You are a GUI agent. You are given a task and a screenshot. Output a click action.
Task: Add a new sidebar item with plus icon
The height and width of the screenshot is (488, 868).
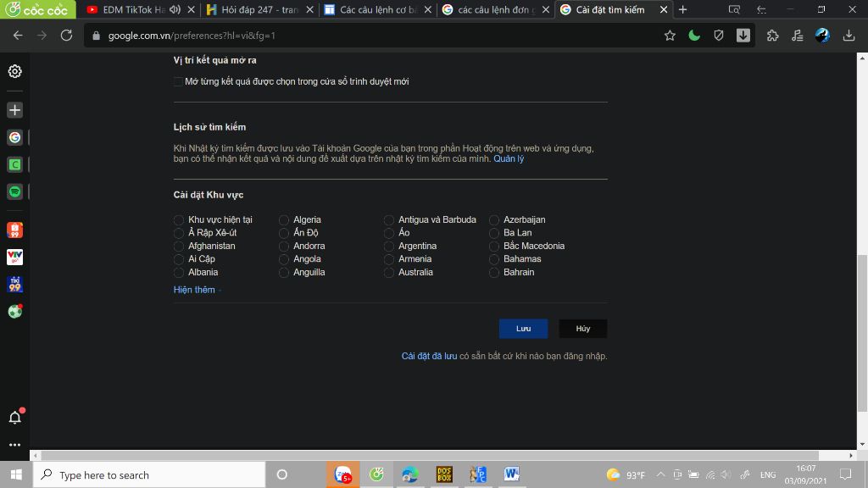(15, 110)
